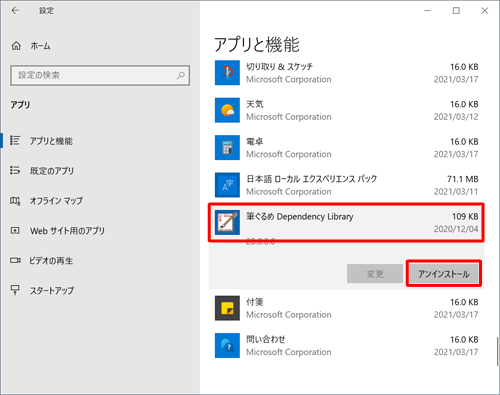Focus the 設定の検索 search field
500x395 pixels.
pyautogui.click(x=100, y=75)
